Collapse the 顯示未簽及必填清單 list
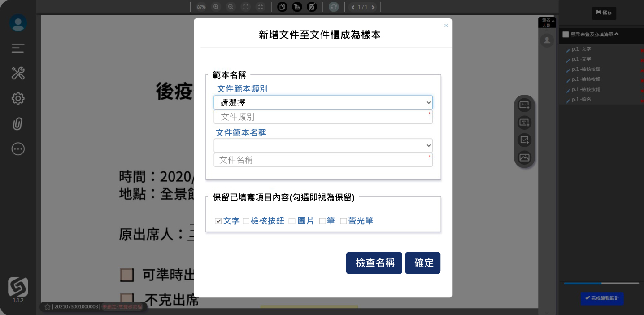 click(x=616, y=34)
